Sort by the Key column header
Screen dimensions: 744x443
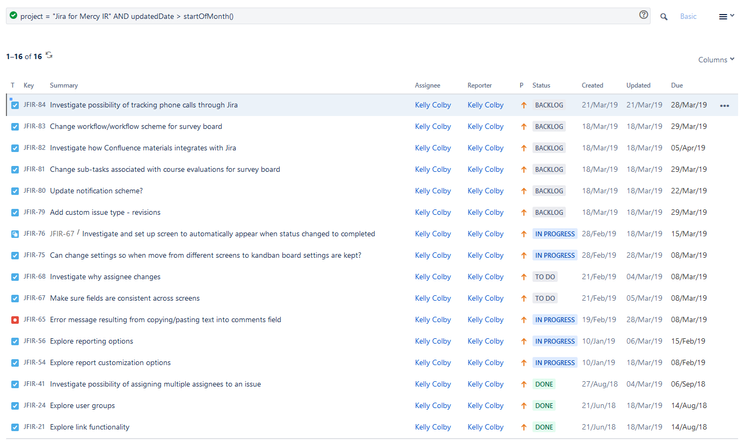tap(29, 85)
